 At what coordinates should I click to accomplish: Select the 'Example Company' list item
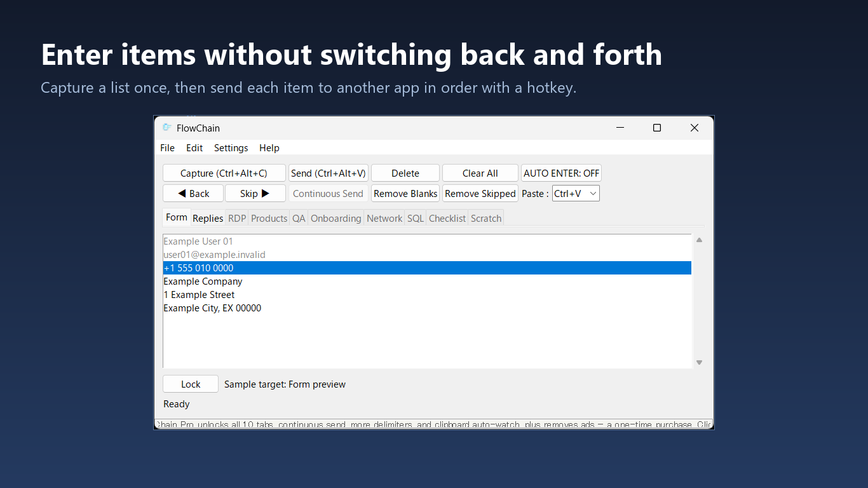(427, 281)
